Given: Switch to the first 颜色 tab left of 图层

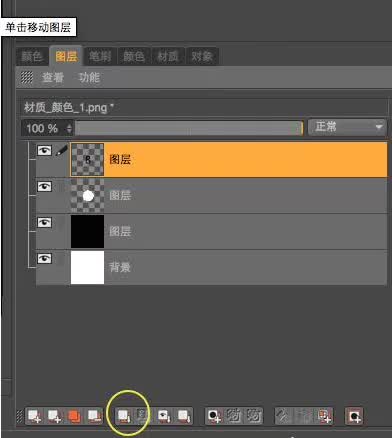Looking at the screenshot, I should 32,56.
